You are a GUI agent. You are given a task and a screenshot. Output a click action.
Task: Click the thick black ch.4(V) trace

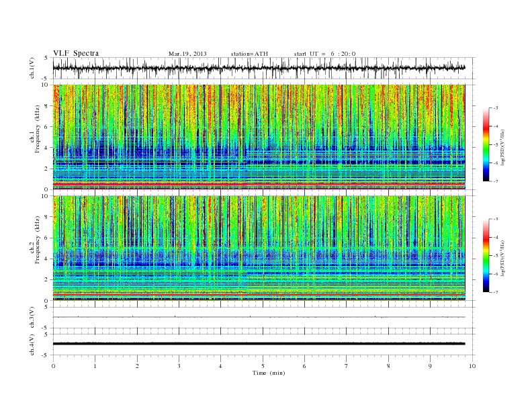(x=259, y=344)
